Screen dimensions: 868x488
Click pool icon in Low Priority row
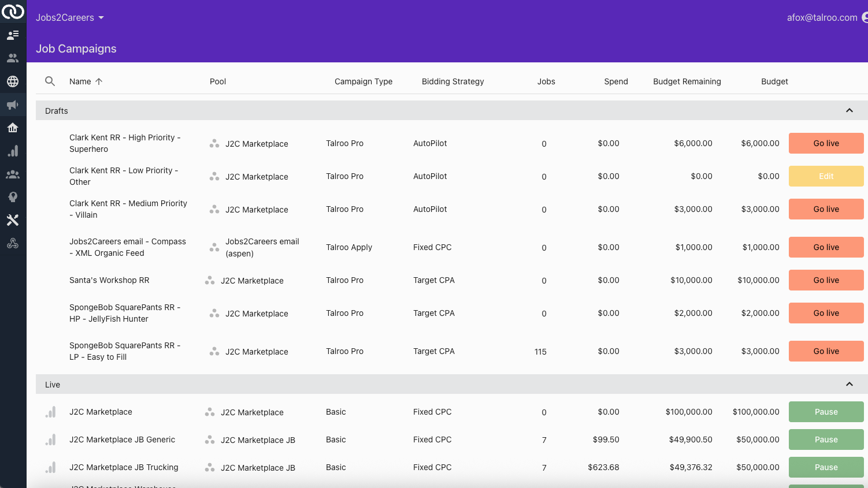pyautogui.click(x=214, y=176)
